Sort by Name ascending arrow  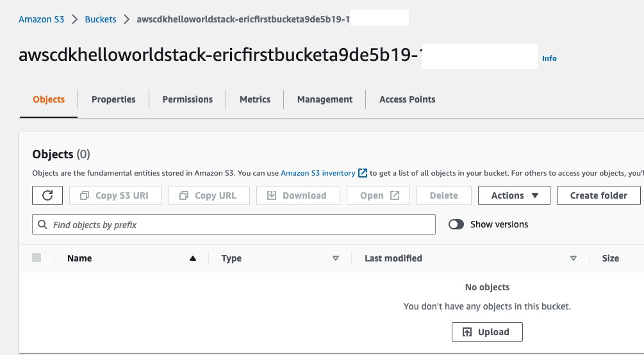193,258
